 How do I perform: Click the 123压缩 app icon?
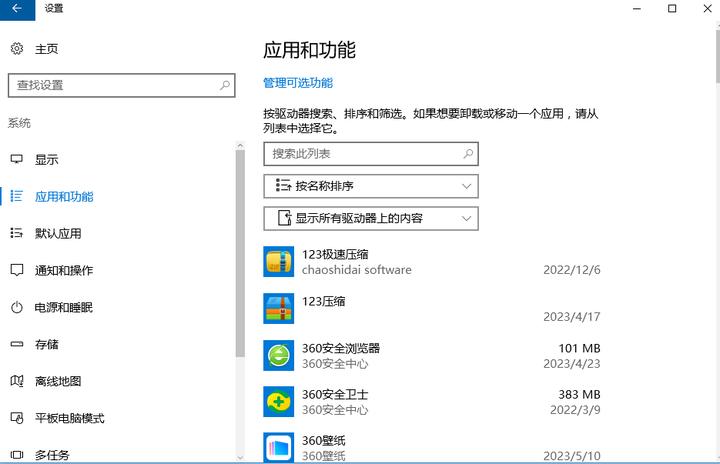tap(278, 309)
